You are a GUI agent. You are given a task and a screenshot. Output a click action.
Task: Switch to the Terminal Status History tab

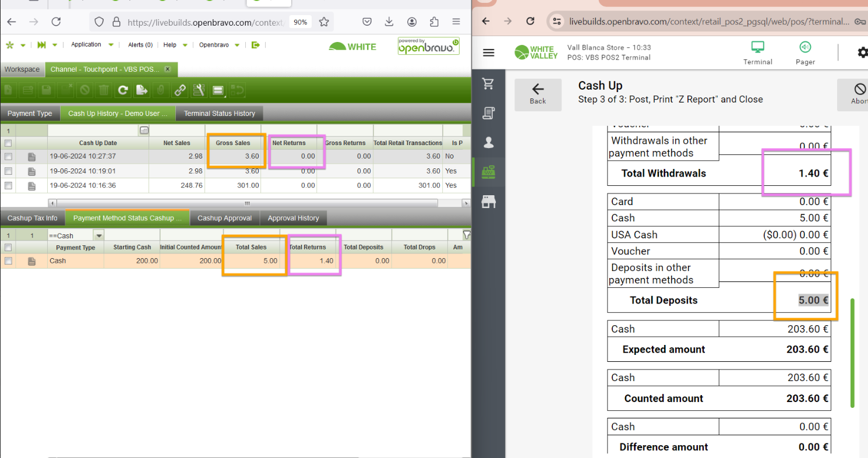(x=219, y=114)
